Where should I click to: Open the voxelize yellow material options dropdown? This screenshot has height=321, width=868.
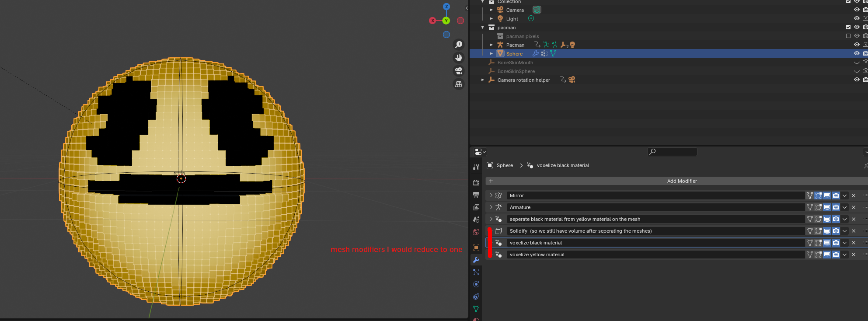tap(845, 255)
